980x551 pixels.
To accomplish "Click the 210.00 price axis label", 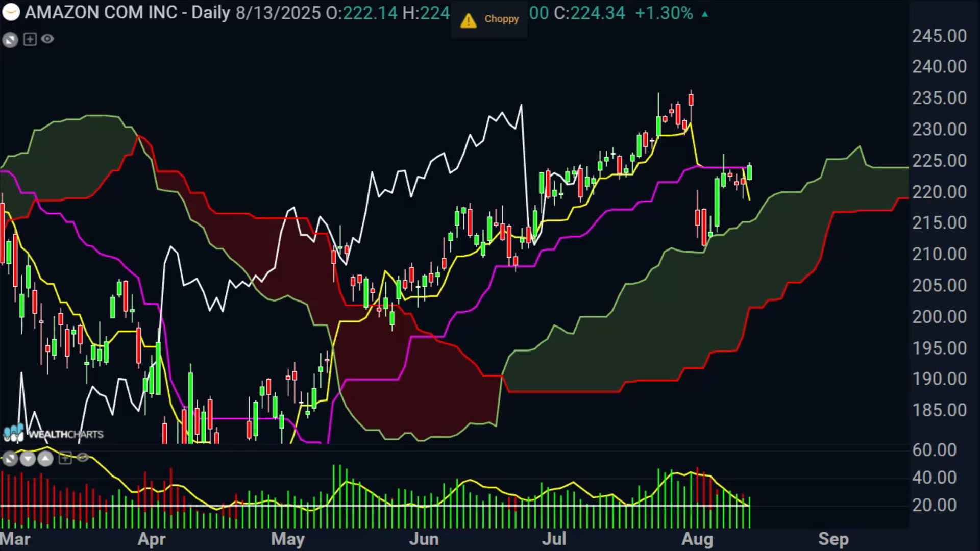I will click(x=939, y=254).
